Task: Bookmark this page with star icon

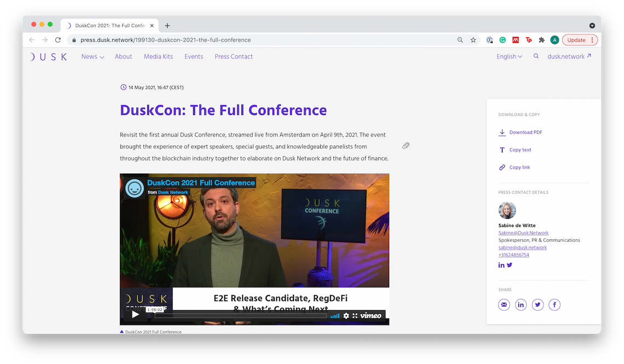Action: coord(473,40)
